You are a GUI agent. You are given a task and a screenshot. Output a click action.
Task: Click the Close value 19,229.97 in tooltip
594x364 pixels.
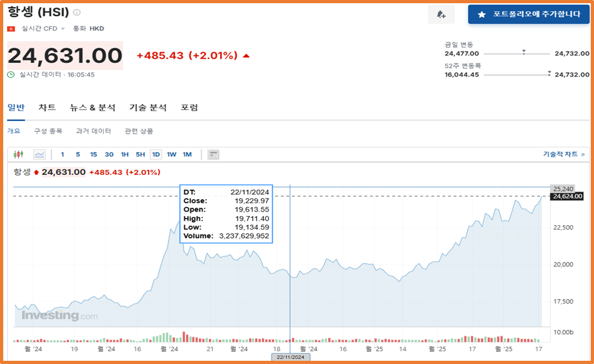252,201
